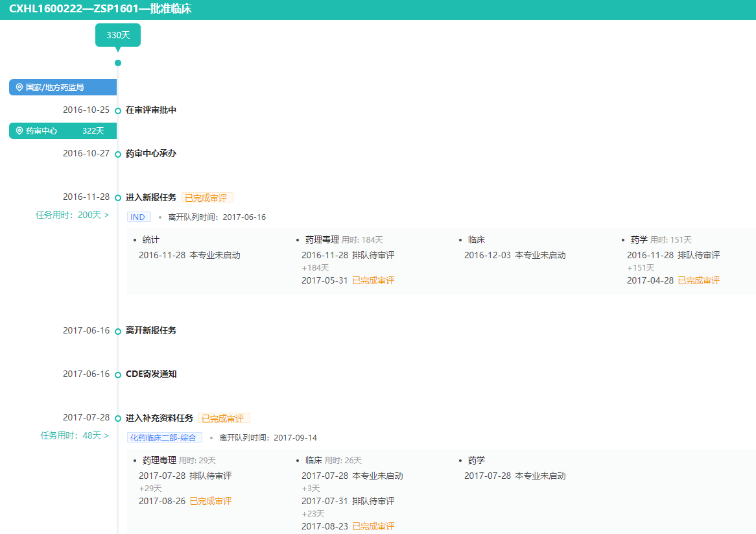Screen dimensions: 756x534
Task: Select timeline node dated 2016-10-25
Action: click(x=118, y=111)
